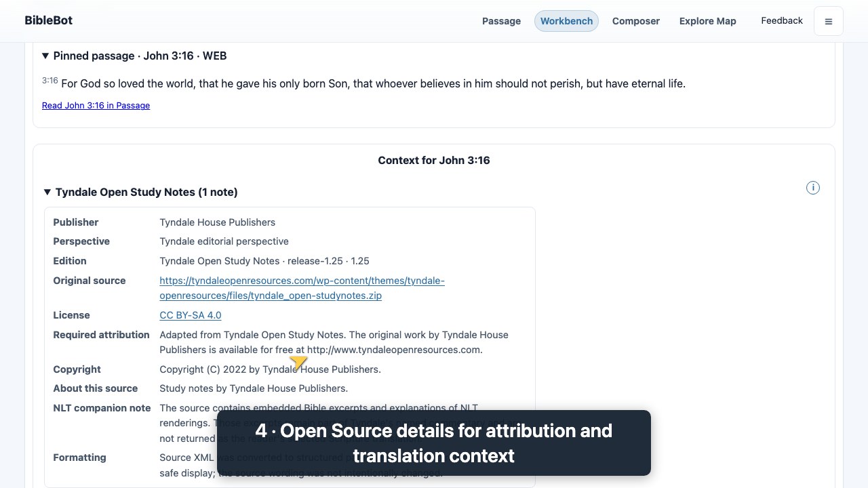Click the info icon beside Tyndale notes
This screenshot has height=488, width=868.
pos(813,188)
